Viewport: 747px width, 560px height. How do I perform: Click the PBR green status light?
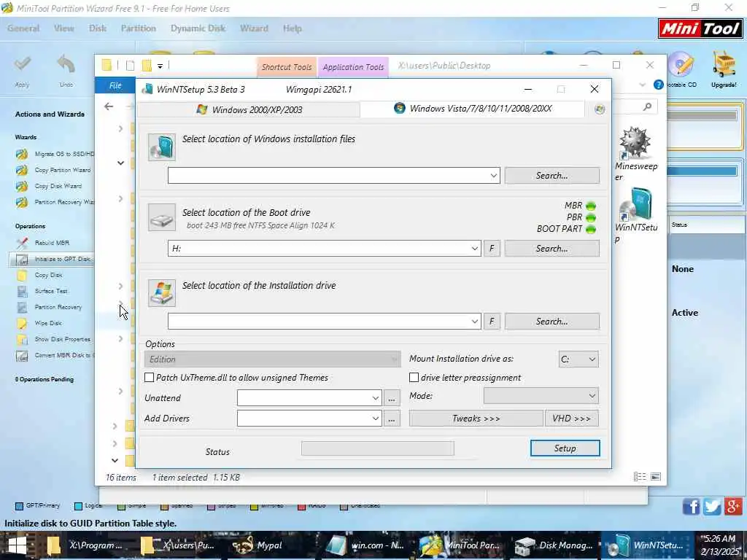click(x=591, y=217)
